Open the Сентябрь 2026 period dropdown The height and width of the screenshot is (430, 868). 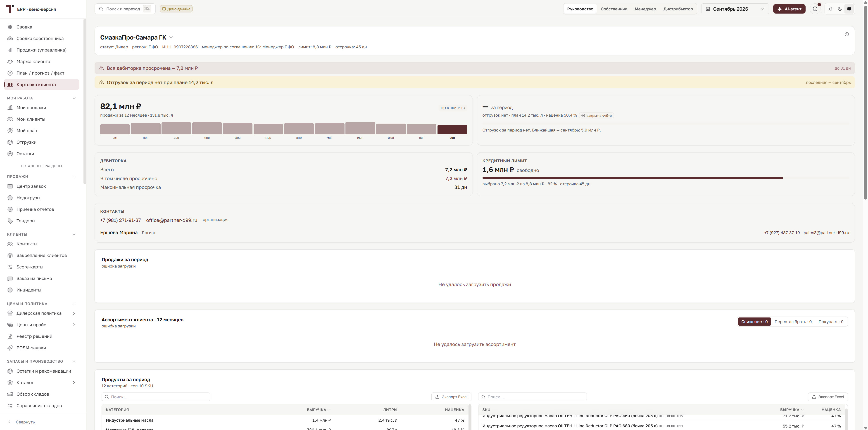(735, 9)
